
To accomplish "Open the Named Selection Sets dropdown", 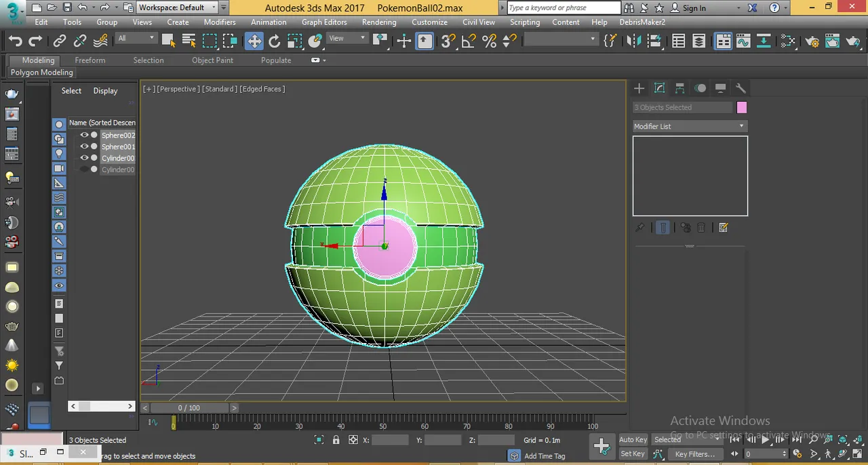I will [x=560, y=39].
